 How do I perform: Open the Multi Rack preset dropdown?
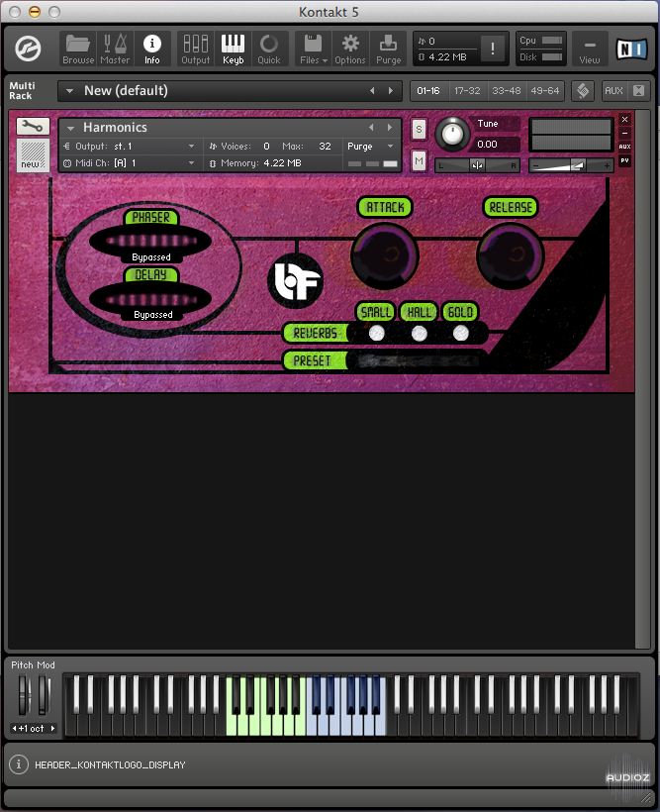[69, 91]
